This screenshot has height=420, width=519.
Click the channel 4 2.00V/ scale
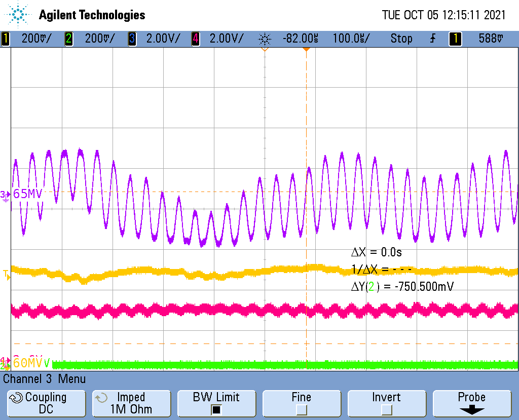[227, 39]
